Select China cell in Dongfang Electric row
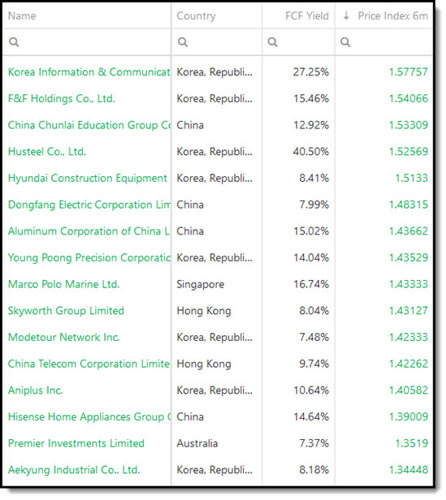Screen dimensions: 446x500 pyautogui.click(x=190, y=205)
